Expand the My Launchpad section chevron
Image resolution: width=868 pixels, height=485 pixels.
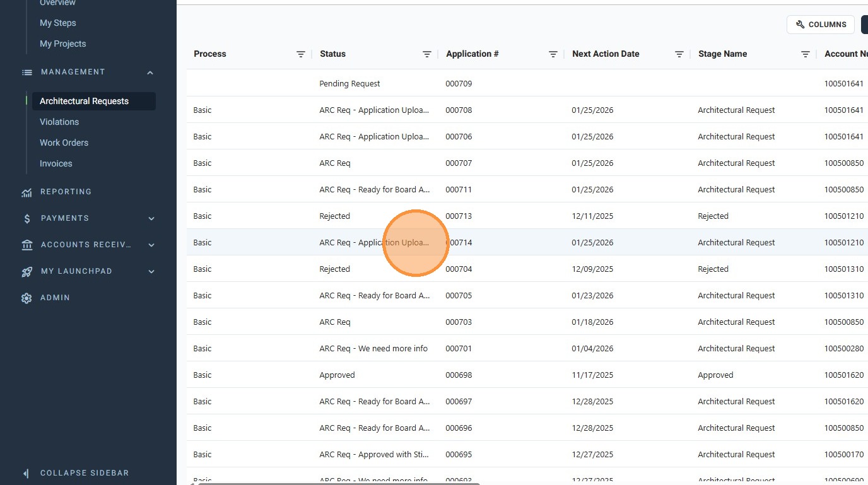tap(151, 272)
